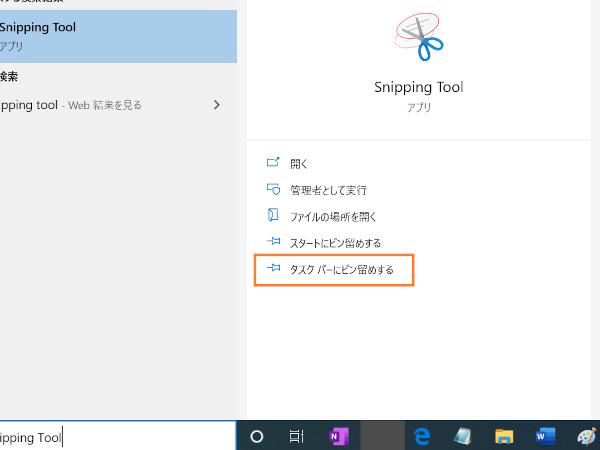Focus the search box containing 'ipping Tool'

tap(118, 437)
